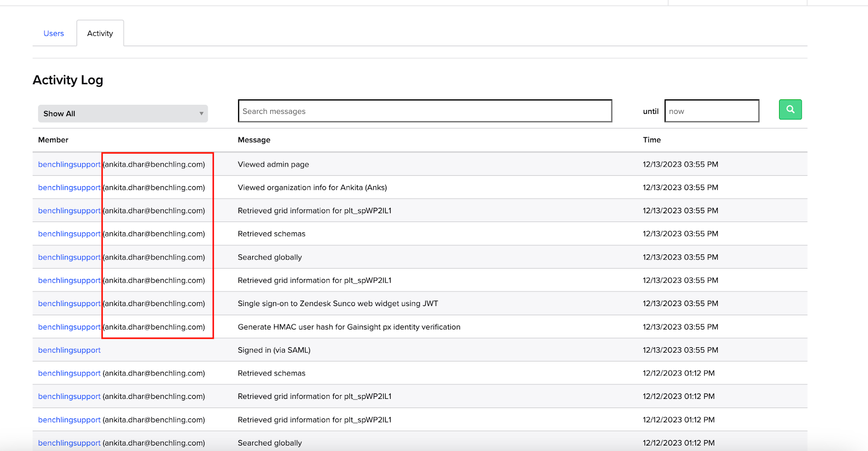Open benchlingsupport link in Searched globally 01:12 PM row
Viewport: 868px width, 451px height.
coord(69,443)
